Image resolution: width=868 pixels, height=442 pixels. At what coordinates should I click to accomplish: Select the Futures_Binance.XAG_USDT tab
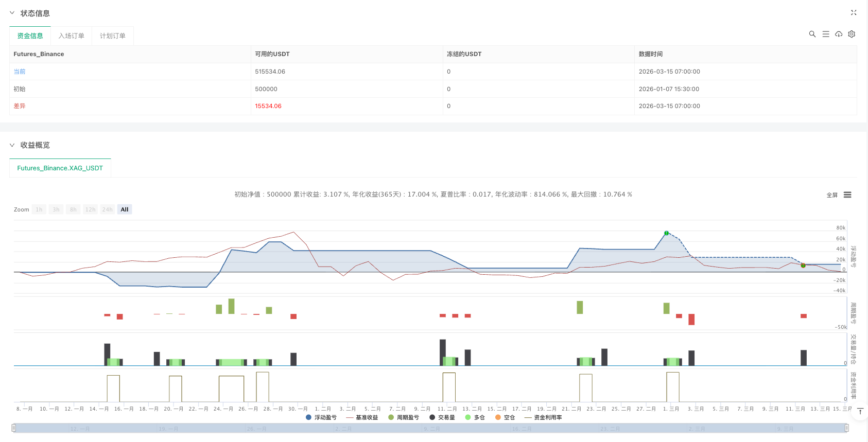(60, 168)
